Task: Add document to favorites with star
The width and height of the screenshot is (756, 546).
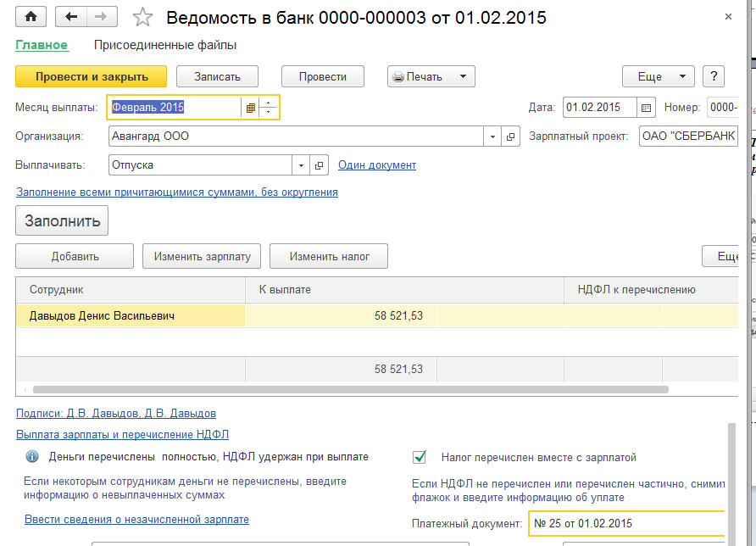Action: tap(143, 18)
